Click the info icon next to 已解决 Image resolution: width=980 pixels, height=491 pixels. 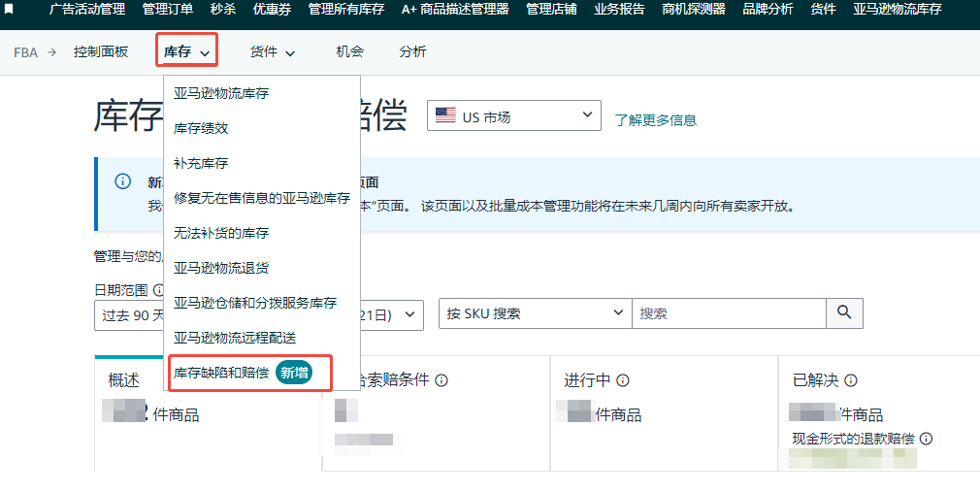[851, 380]
